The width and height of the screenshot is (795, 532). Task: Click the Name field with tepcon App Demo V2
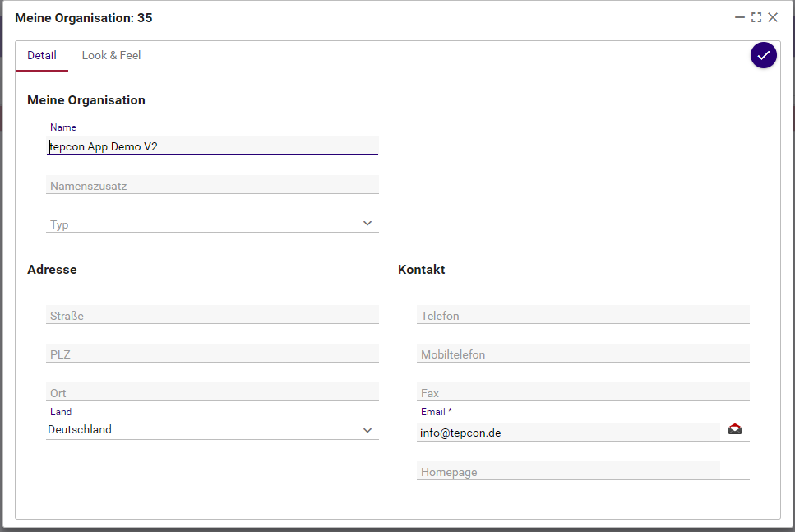pos(212,146)
